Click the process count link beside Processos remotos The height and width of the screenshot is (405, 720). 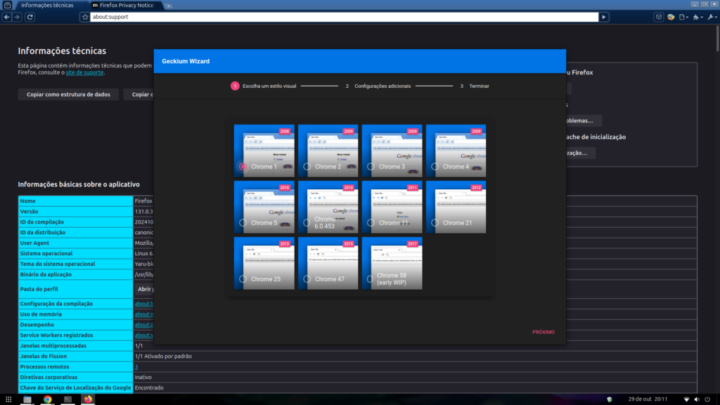pos(136,367)
